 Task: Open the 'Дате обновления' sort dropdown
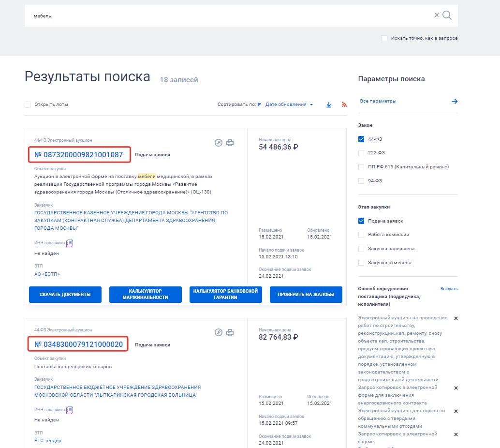tap(289, 105)
